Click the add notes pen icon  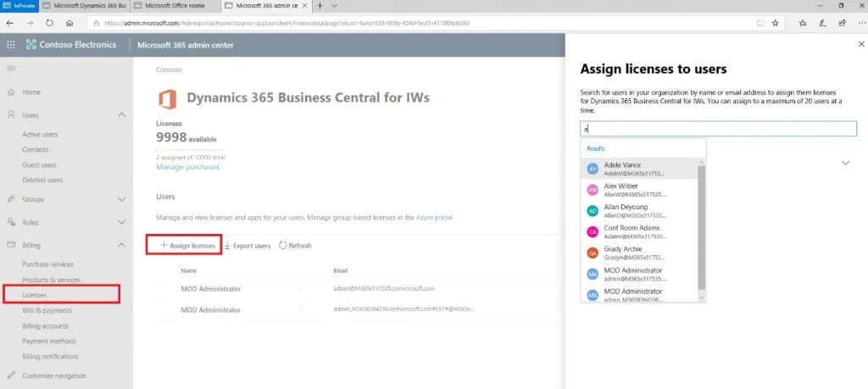pyautogui.click(x=822, y=23)
